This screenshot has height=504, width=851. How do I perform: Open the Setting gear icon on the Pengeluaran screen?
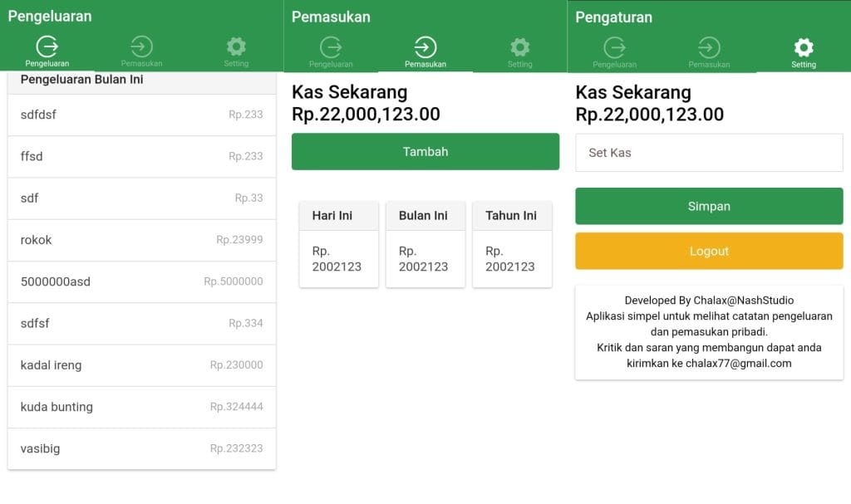pyautogui.click(x=236, y=46)
